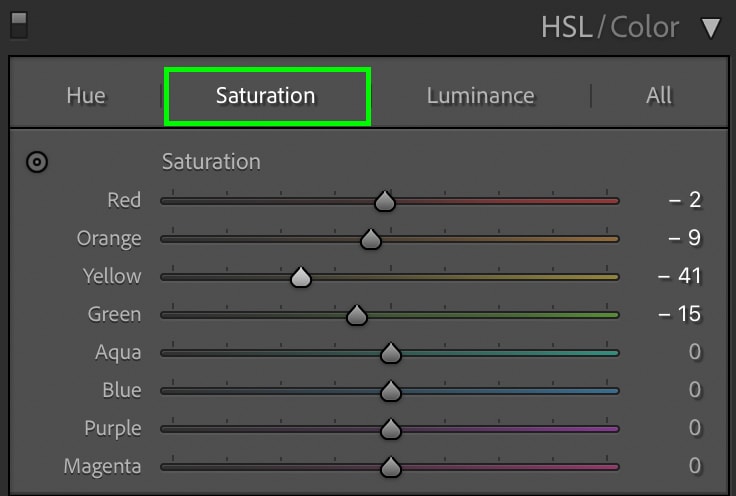The width and height of the screenshot is (736, 496).
Task: Click the Green slider label
Action: (x=115, y=314)
